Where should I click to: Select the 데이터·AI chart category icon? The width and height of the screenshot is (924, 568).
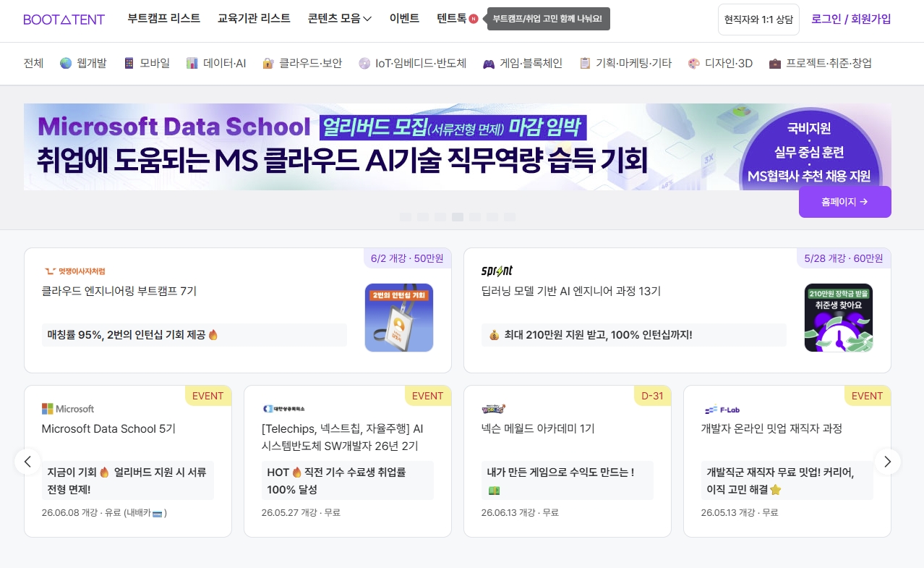pos(192,63)
